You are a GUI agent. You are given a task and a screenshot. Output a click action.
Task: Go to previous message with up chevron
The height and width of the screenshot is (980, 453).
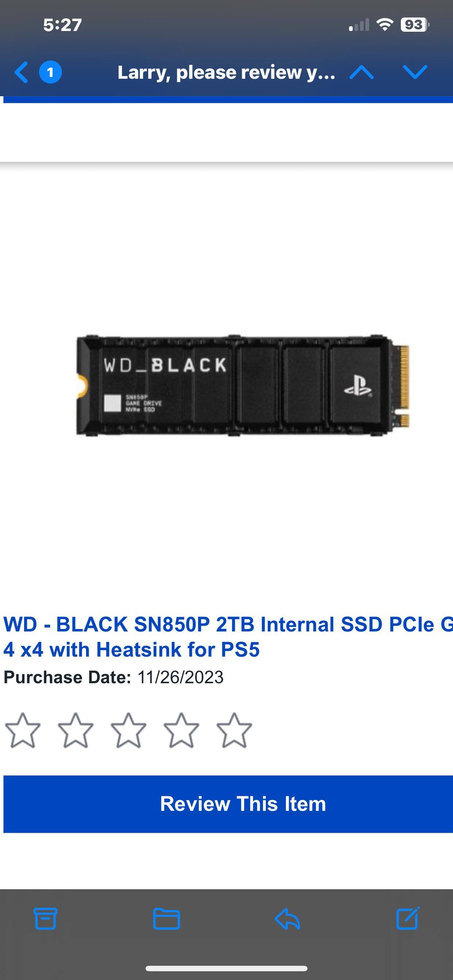(x=361, y=72)
